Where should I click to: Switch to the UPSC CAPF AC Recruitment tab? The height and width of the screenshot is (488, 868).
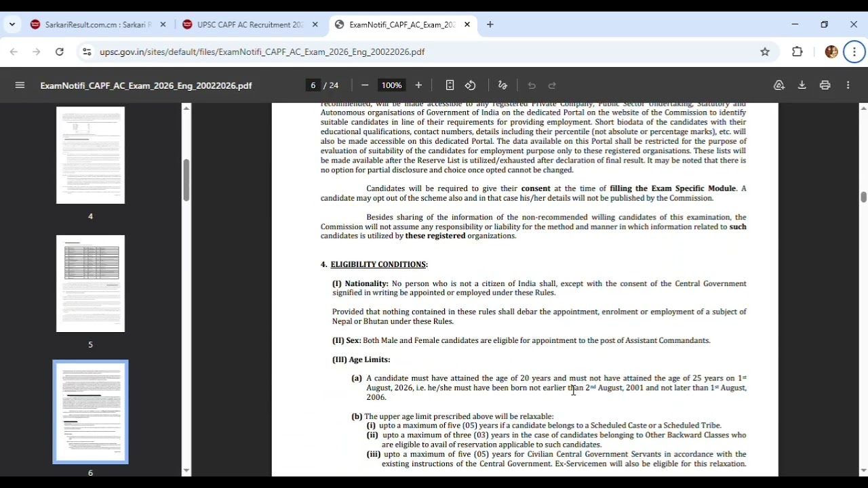click(x=250, y=24)
